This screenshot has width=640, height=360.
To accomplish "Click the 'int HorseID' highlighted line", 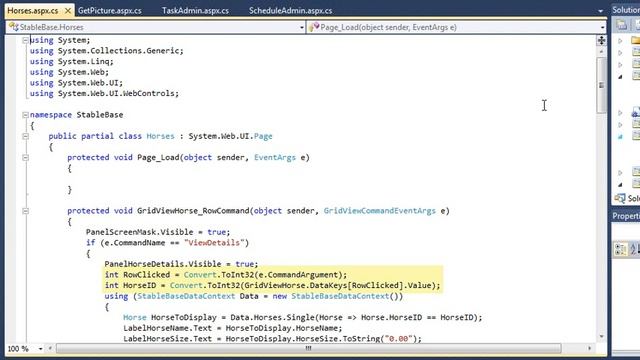I will click(273, 285).
